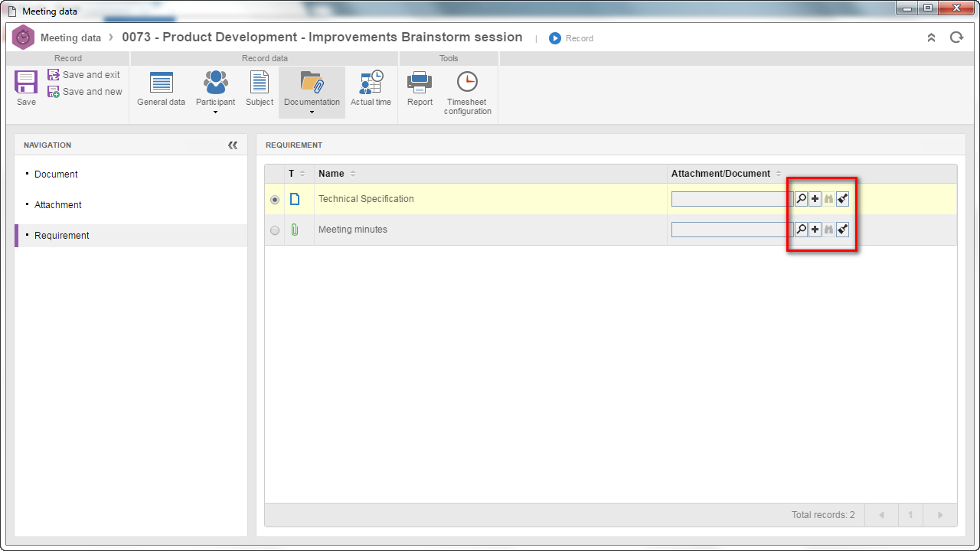Choose Save and new

click(84, 92)
